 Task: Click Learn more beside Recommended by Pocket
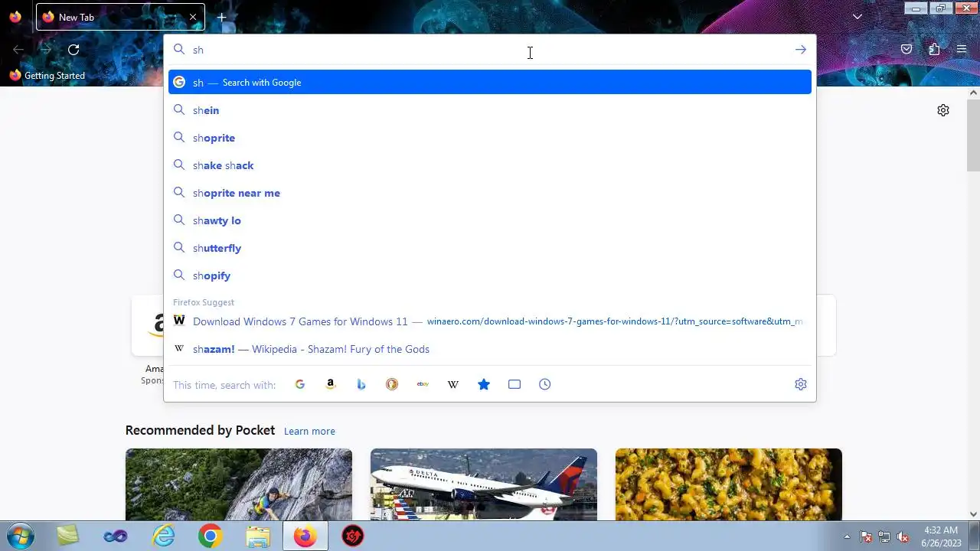(x=309, y=431)
